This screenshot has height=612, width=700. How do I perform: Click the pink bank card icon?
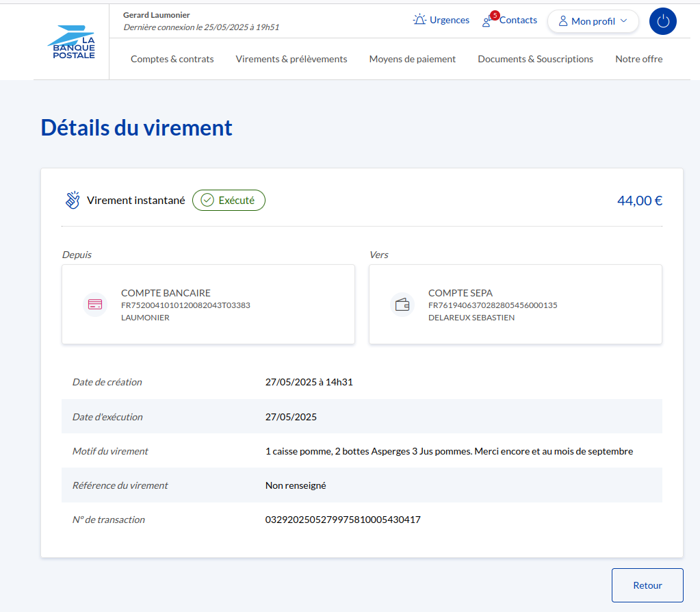click(x=95, y=305)
